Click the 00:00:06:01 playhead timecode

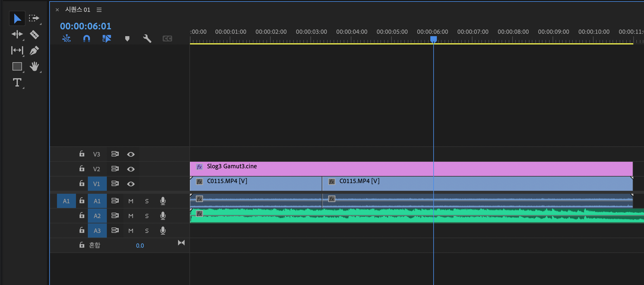[85, 26]
